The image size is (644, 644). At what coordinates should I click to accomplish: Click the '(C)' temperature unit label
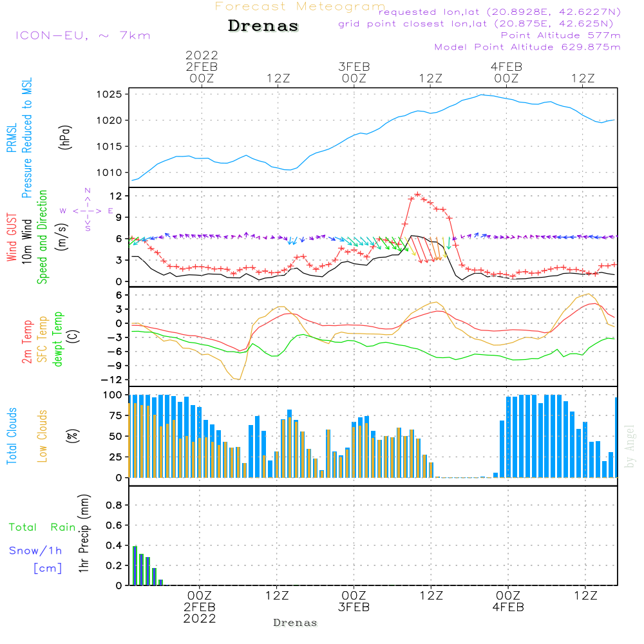pyautogui.click(x=73, y=336)
